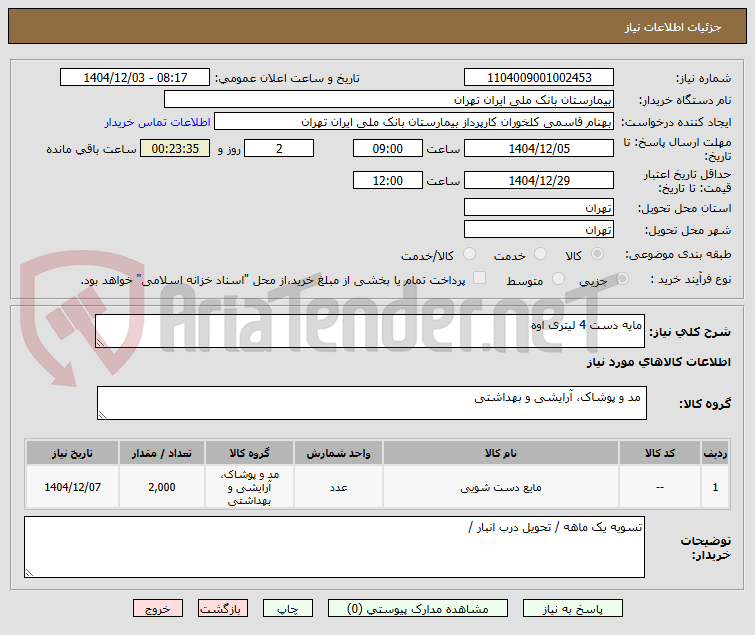Select the خدمت radio button
Viewport: 755px width, 635px height.
tap(540, 254)
